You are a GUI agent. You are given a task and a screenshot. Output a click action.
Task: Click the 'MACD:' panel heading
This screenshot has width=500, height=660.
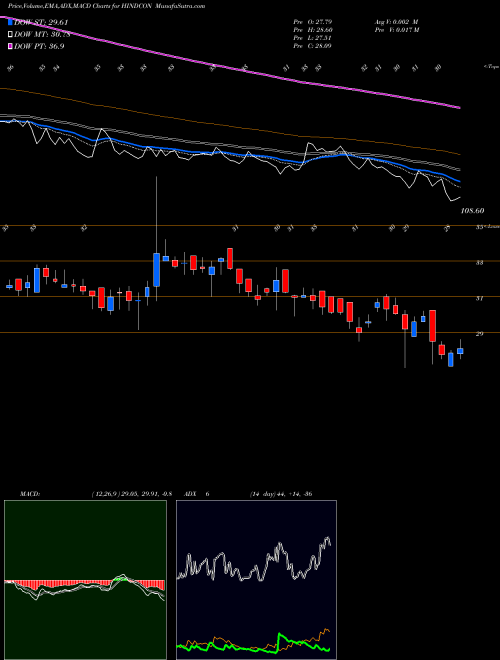tap(30, 494)
